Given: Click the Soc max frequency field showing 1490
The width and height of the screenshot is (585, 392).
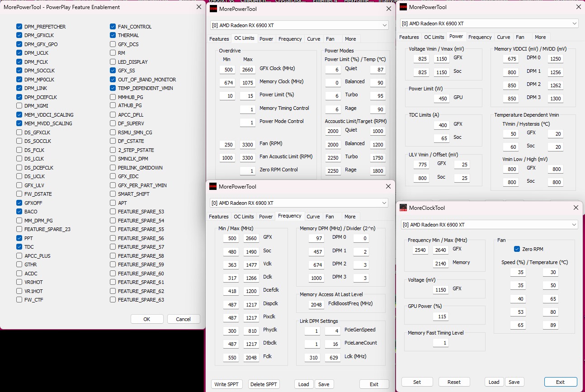Looking at the screenshot, I should click(251, 252).
